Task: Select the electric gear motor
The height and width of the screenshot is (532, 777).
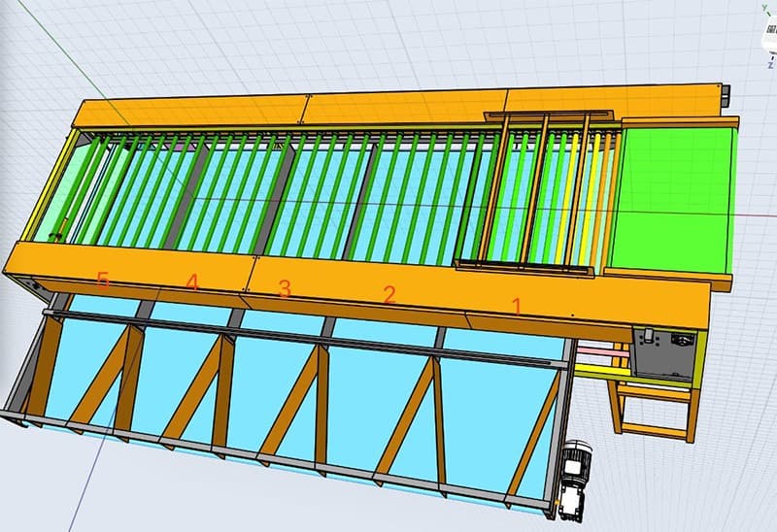Action: 573,480
